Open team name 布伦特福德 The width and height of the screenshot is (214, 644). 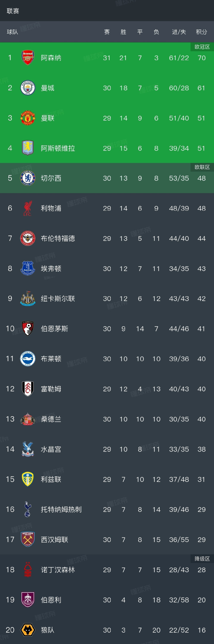(x=58, y=238)
